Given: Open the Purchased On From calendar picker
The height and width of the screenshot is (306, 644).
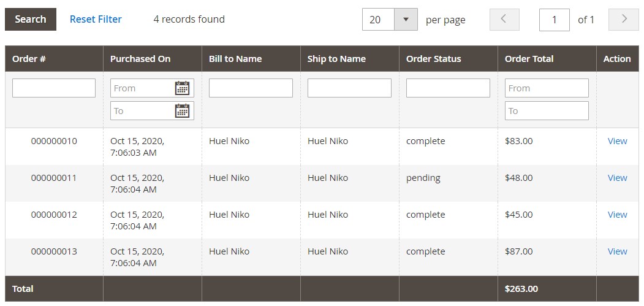Looking at the screenshot, I should (x=182, y=88).
